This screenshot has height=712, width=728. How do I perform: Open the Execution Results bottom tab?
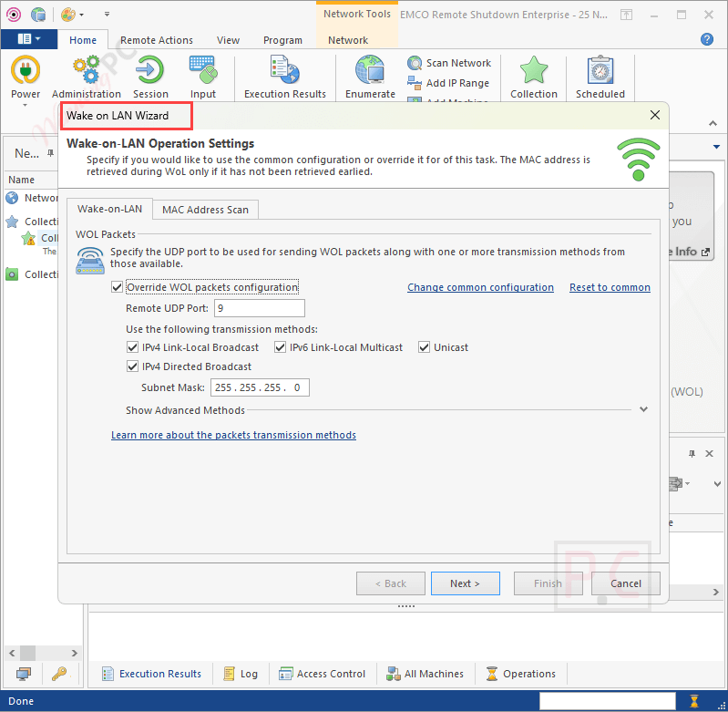(152, 674)
